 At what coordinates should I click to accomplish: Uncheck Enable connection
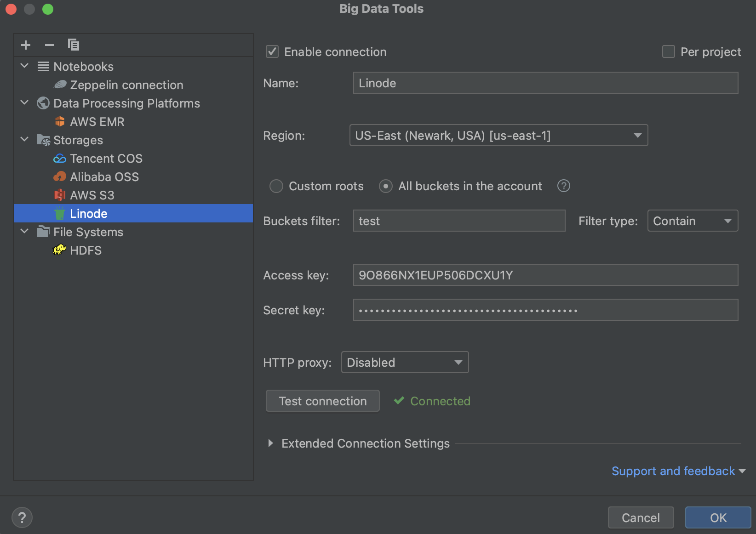coord(272,51)
